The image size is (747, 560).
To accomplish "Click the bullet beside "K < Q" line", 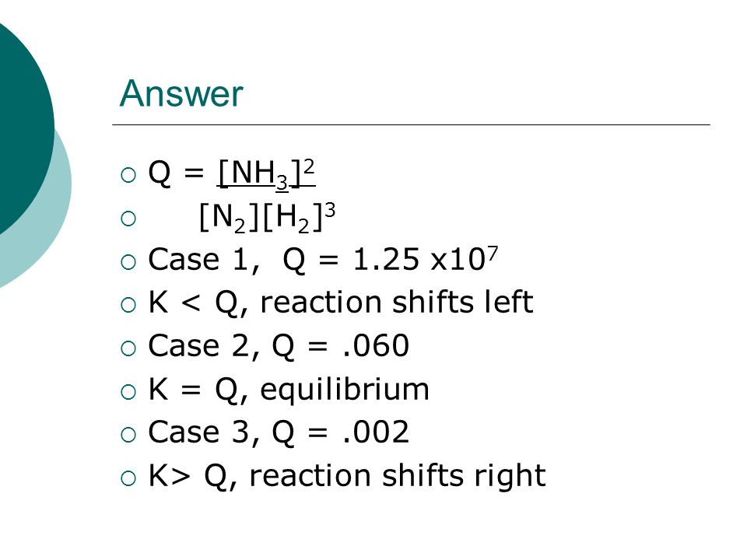I will point(128,305).
